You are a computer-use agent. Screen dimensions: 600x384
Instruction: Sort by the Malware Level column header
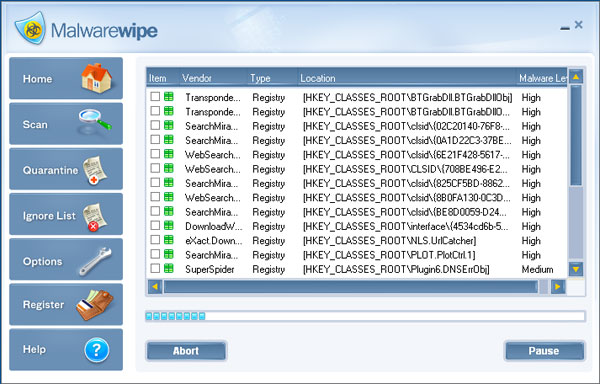tap(542, 78)
